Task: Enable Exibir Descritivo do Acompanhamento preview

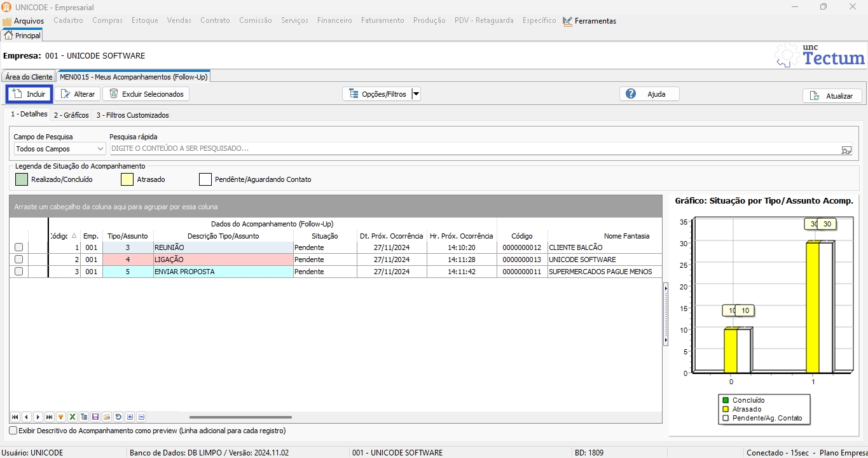Action: point(13,431)
